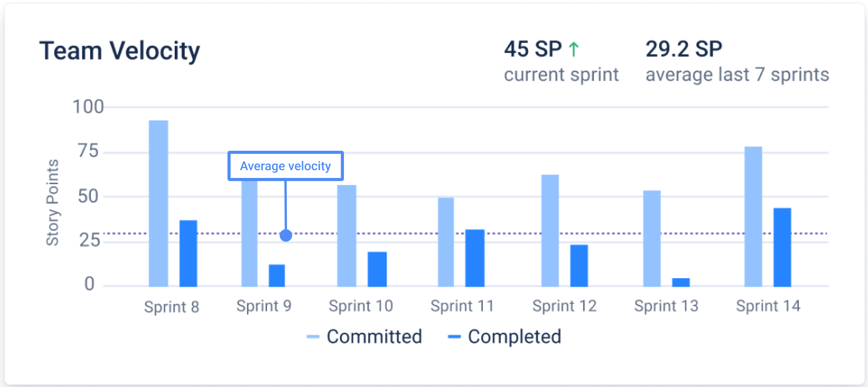Select the Sprint 14 committed bar
The width and height of the screenshot is (868, 387).
pyautogui.click(x=753, y=216)
